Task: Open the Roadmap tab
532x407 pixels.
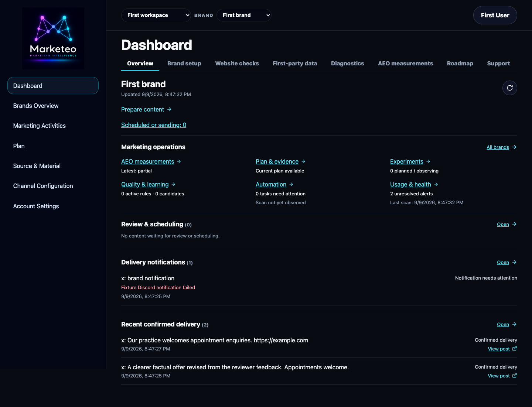Action: 460,64
